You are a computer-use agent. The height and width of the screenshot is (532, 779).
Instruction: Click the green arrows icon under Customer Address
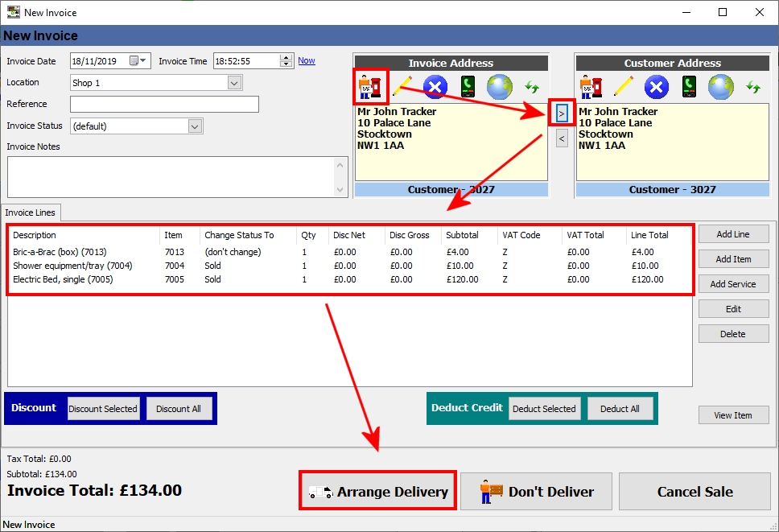tap(753, 86)
